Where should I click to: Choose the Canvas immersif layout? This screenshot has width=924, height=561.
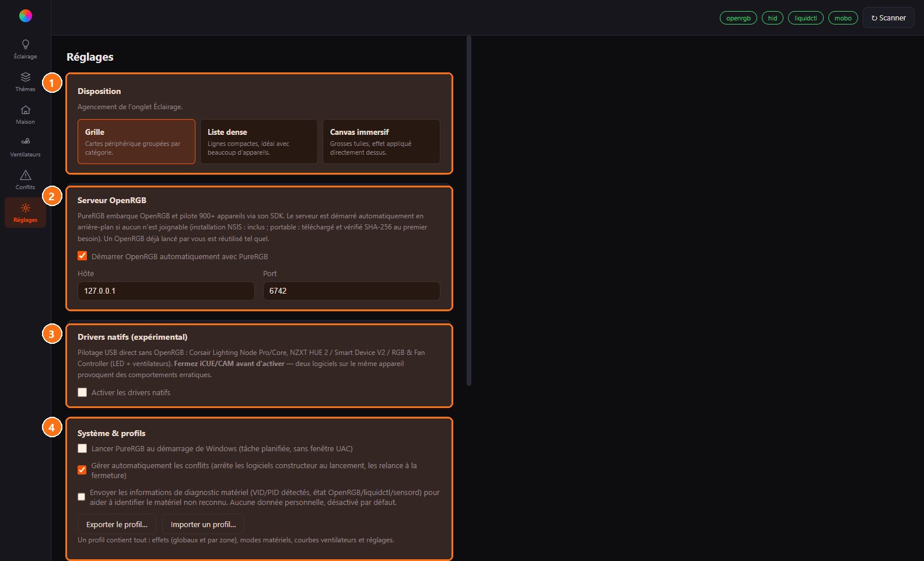click(381, 142)
